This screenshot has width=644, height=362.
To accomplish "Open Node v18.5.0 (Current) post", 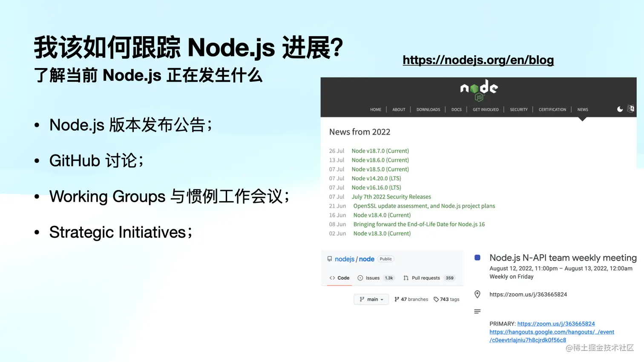I will tap(380, 169).
